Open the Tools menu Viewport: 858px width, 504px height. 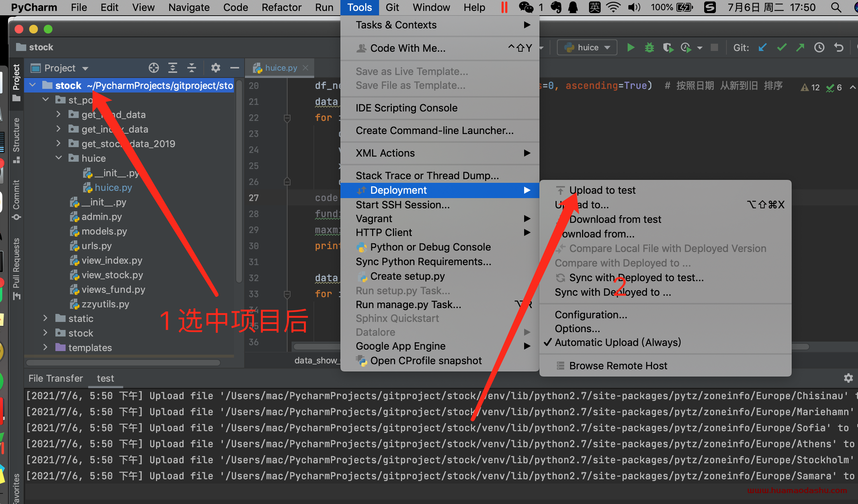[359, 7]
